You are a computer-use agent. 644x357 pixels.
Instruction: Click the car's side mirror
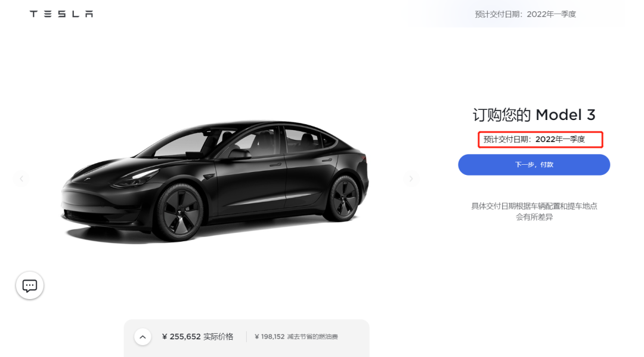pos(237,154)
